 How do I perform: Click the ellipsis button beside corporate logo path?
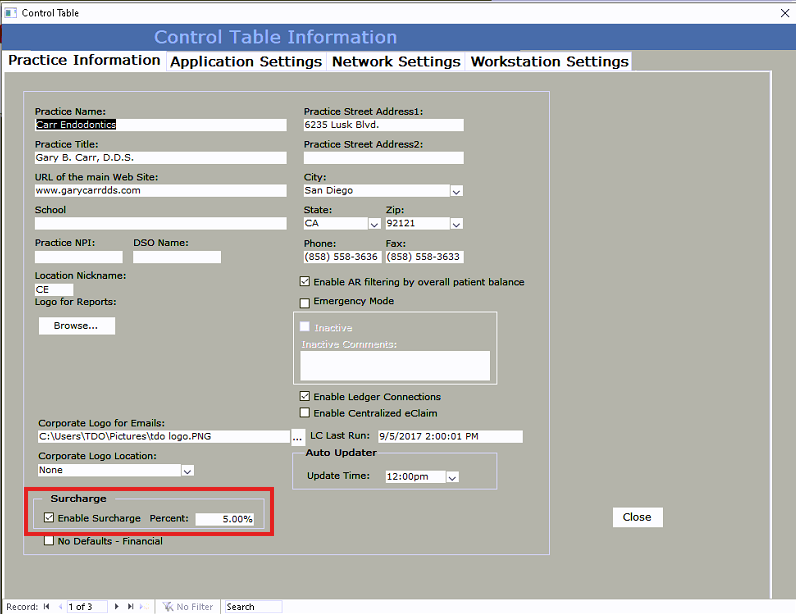297,437
